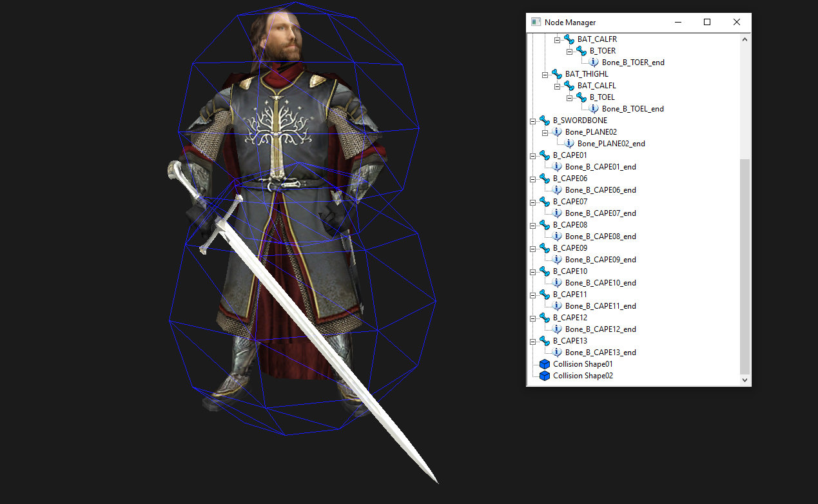Image resolution: width=818 pixels, height=504 pixels.
Task: Click the bone icon beside BAT_THIGHL
Action: pos(557,74)
